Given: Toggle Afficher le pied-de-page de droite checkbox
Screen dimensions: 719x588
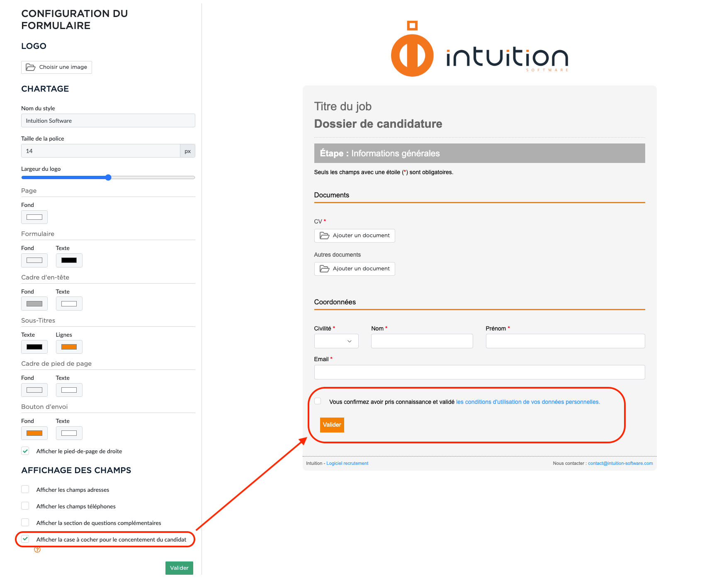Looking at the screenshot, I should click(x=25, y=451).
